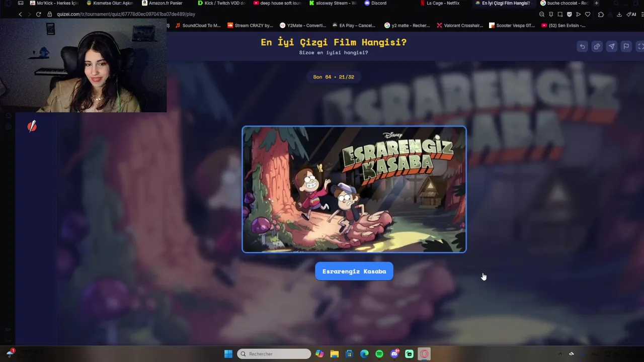
Task: Open the silosway Stream tab
Action: [333, 3]
